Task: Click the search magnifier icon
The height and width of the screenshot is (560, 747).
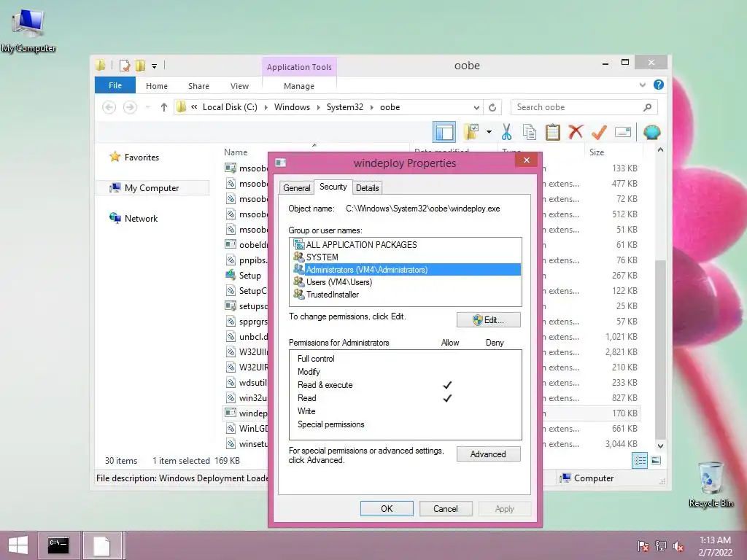Action: coord(647,107)
